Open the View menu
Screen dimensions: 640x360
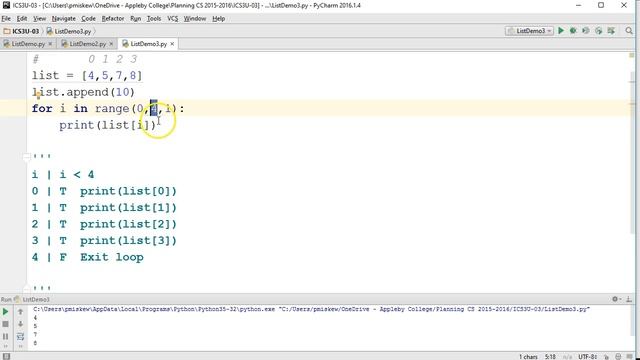pyautogui.click(x=39, y=18)
